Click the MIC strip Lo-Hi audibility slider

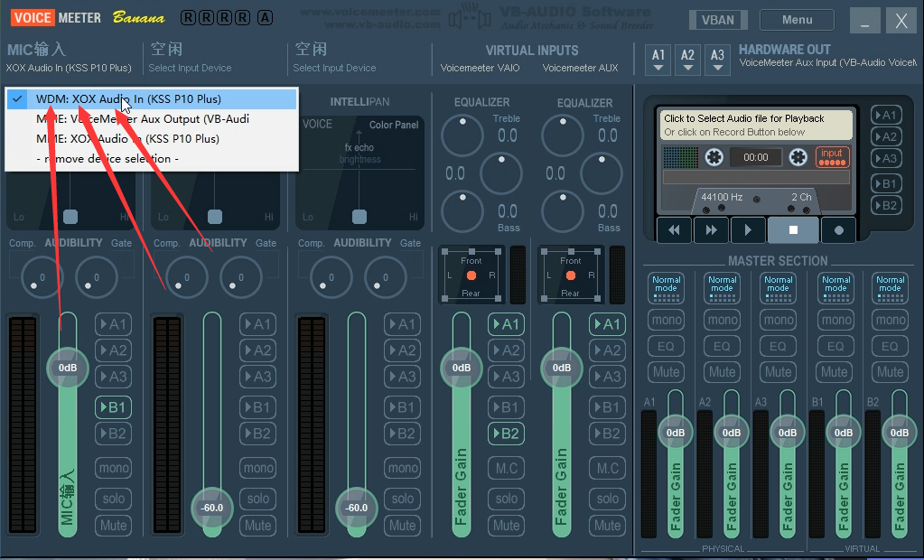coord(70,217)
